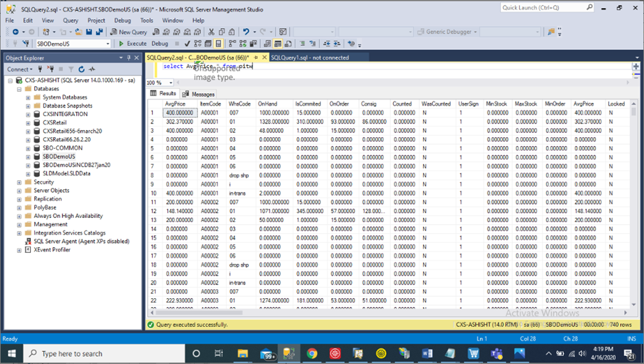Viewport: 644px width, 364px height.
Task: Click the Copy icon in toolbar
Action: click(x=222, y=32)
